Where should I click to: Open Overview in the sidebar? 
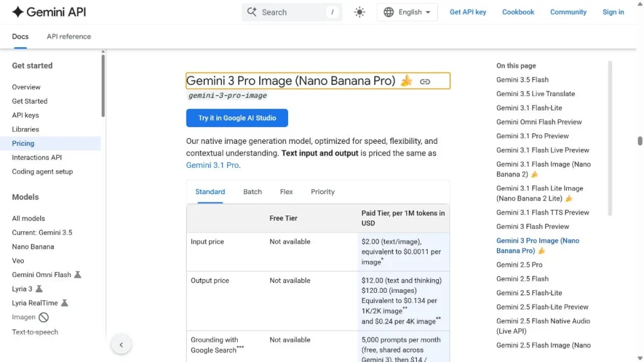tap(26, 87)
